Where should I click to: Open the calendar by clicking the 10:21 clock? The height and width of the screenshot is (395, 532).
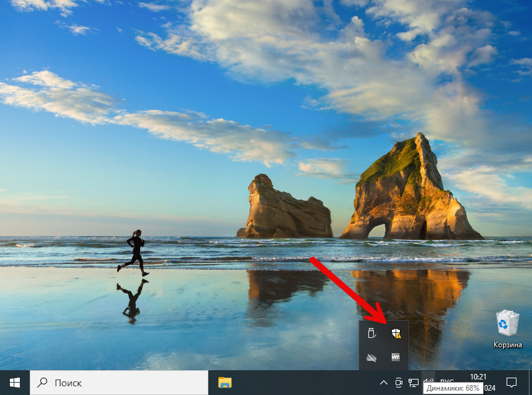point(479,377)
